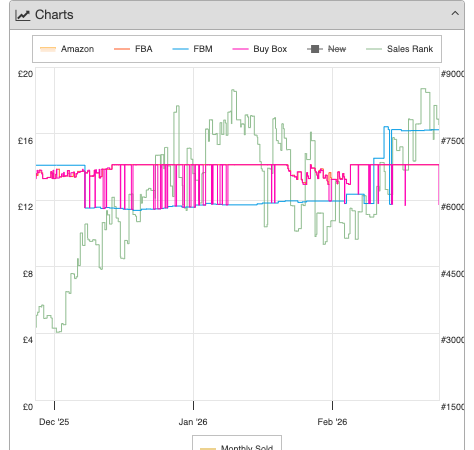
Task: Click the #6000 sales rank axis label
Action: 452,207
